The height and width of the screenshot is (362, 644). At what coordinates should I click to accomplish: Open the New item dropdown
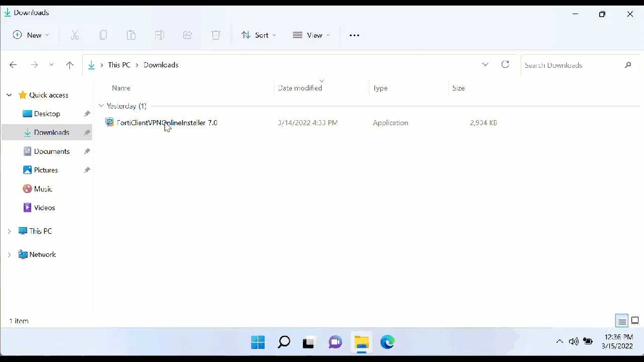pos(31,35)
